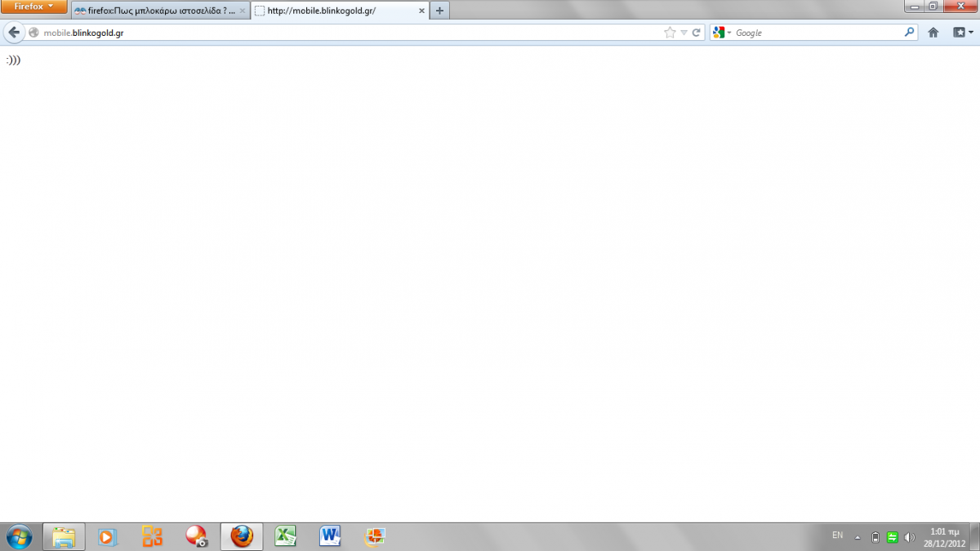Choose search engine via Google icon dropdown
The height and width of the screenshot is (551, 980).
click(721, 33)
